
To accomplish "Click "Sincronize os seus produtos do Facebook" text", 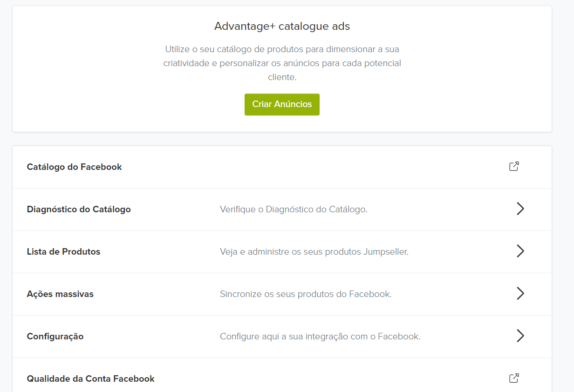I will (306, 294).
